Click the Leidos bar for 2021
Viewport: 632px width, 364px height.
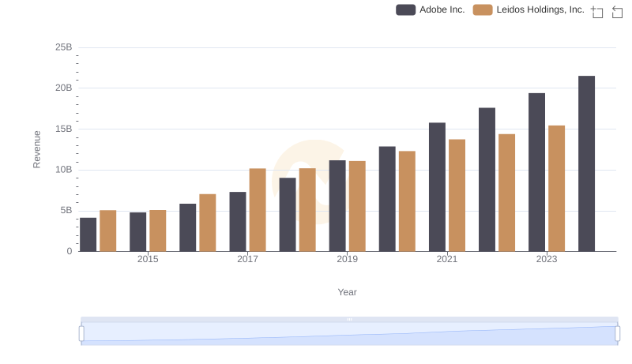click(x=457, y=195)
